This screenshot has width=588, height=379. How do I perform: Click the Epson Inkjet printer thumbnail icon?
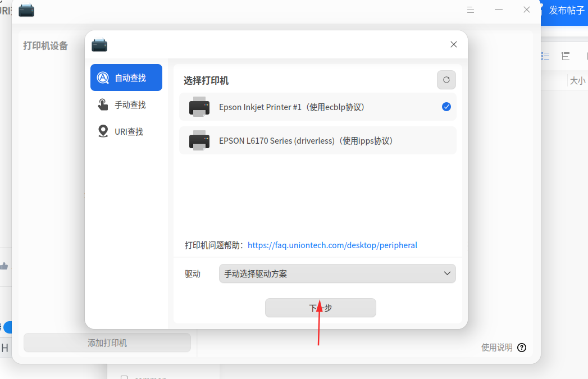coord(199,107)
